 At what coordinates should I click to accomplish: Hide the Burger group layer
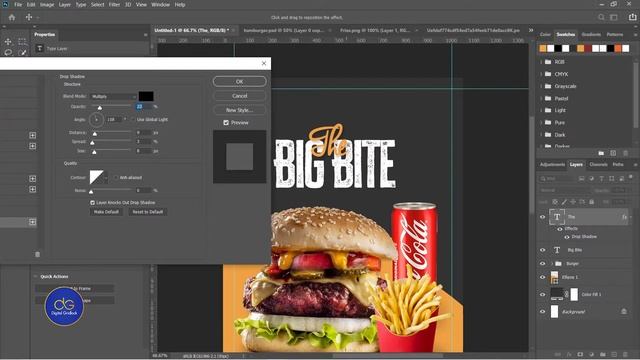click(x=542, y=264)
